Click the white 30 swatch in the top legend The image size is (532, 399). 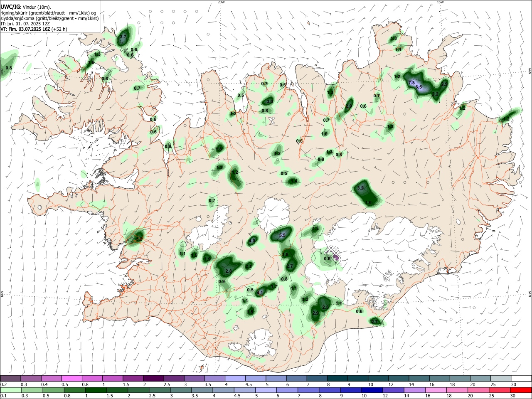coord(521,378)
